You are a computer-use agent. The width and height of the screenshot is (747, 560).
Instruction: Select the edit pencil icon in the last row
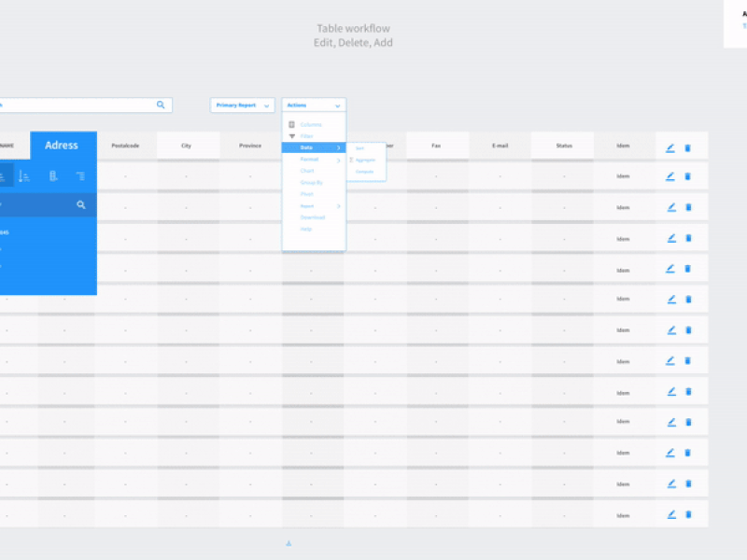(x=670, y=513)
